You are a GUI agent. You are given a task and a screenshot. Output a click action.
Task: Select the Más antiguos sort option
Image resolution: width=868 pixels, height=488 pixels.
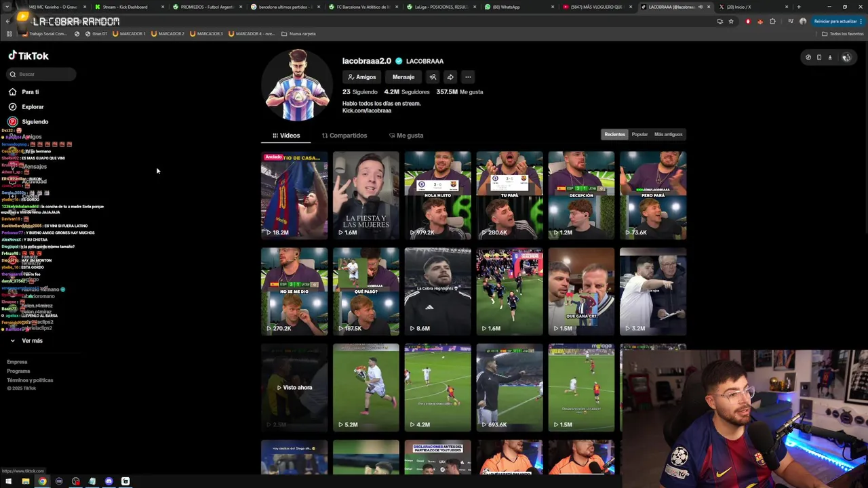(668, 134)
